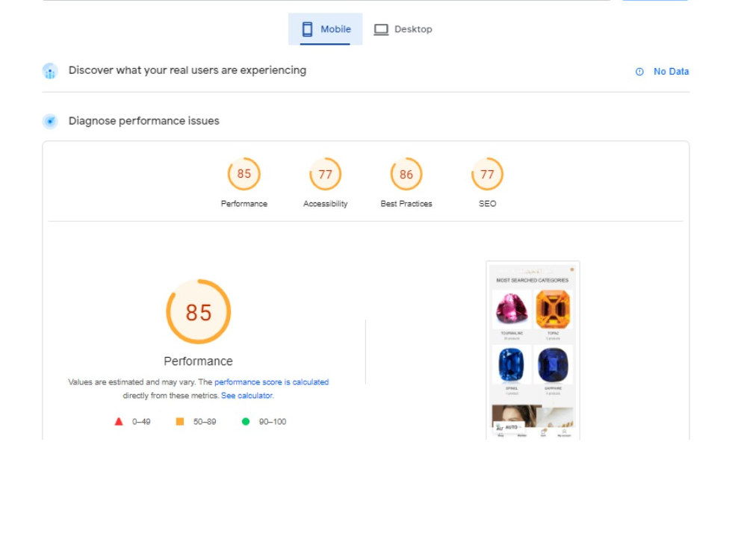747x560 pixels.
Task: Click the Performance label under small gauge
Action: pyautogui.click(x=244, y=204)
